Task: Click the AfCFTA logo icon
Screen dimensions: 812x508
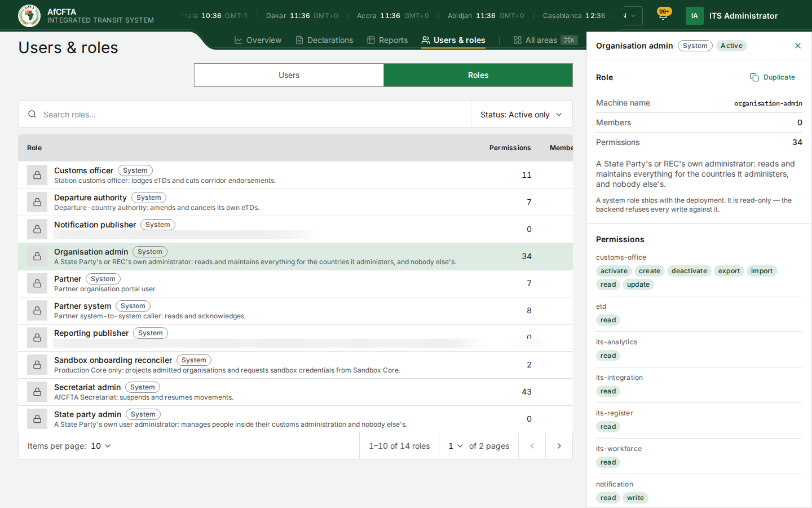Action: (29, 16)
